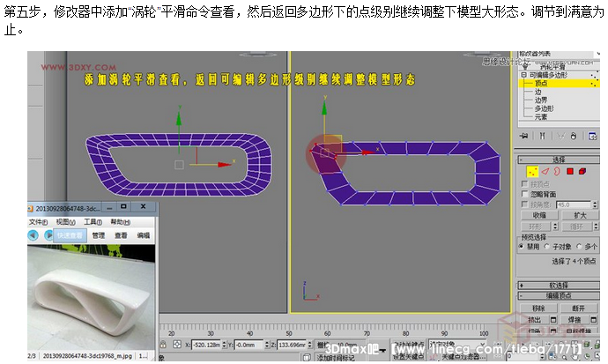The height and width of the screenshot is (364, 608).
Task: Click the Remove vertex button
Action: click(x=538, y=308)
